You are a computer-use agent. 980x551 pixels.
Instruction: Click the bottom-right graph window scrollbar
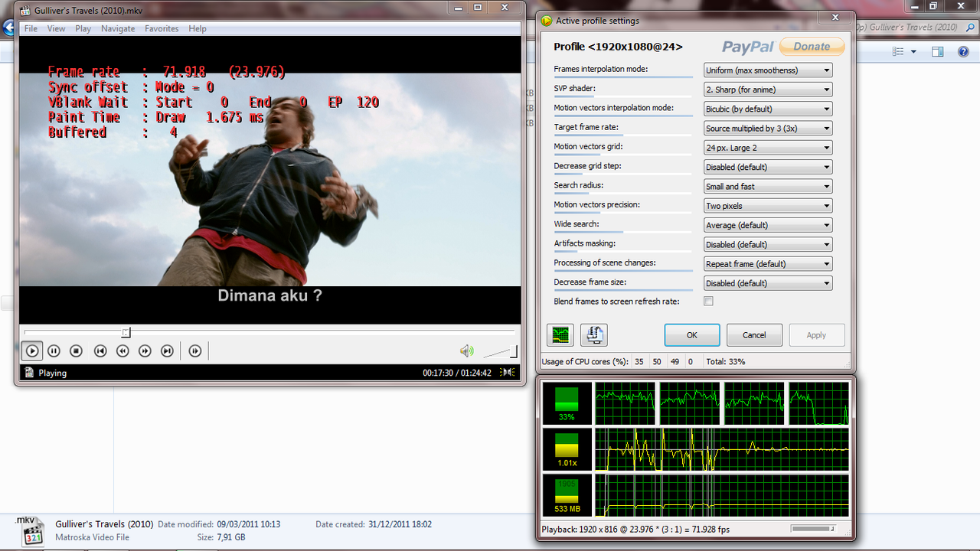click(x=813, y=529)
